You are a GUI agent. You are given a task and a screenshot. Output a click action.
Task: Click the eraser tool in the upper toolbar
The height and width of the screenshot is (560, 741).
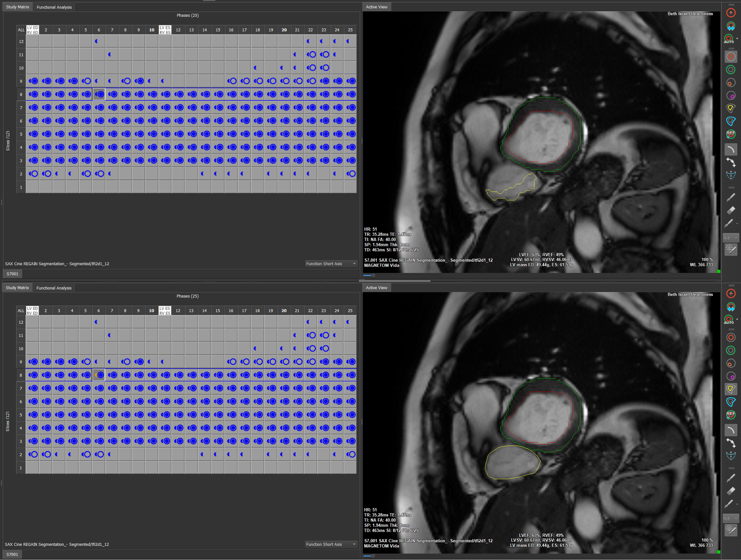730,210
